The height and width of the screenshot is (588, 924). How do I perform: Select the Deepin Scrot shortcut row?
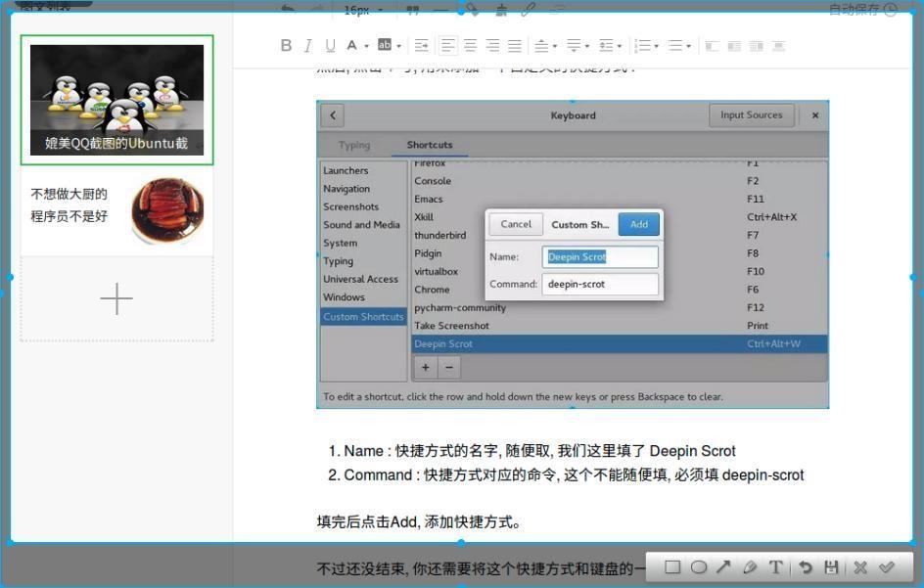click(620, 343)
